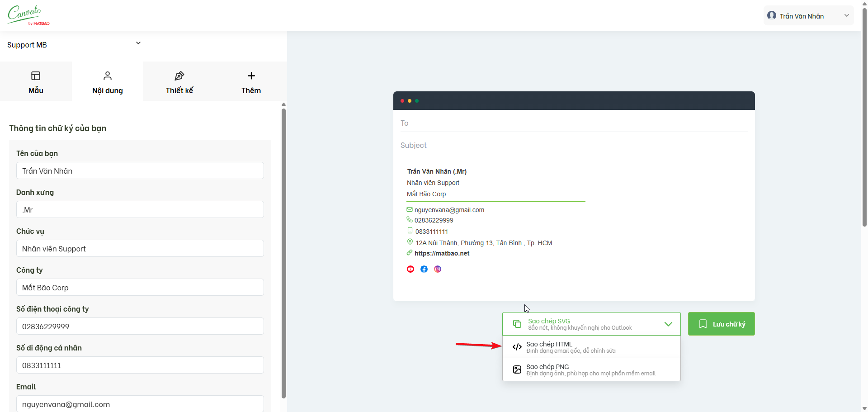Click the Instagram icon in signature

tap(438, 269)
